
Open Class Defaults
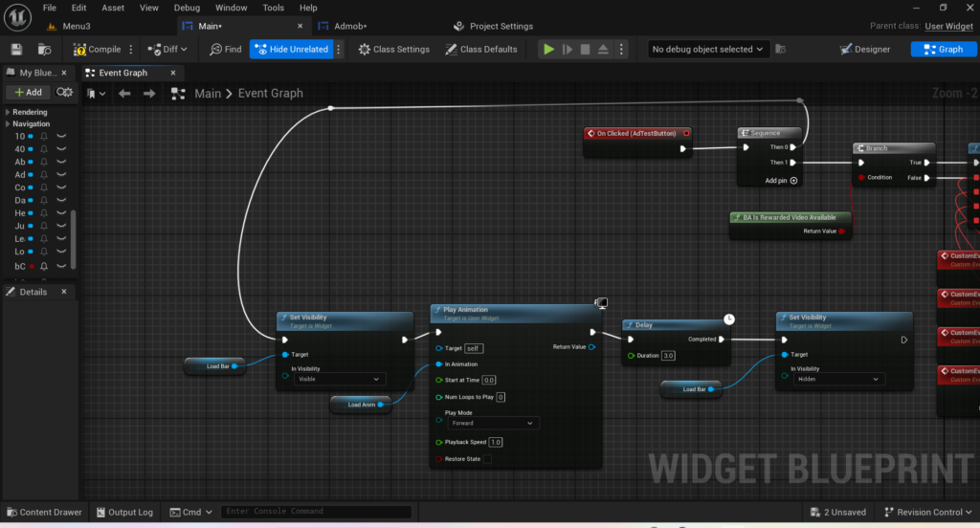click(481, 50)
